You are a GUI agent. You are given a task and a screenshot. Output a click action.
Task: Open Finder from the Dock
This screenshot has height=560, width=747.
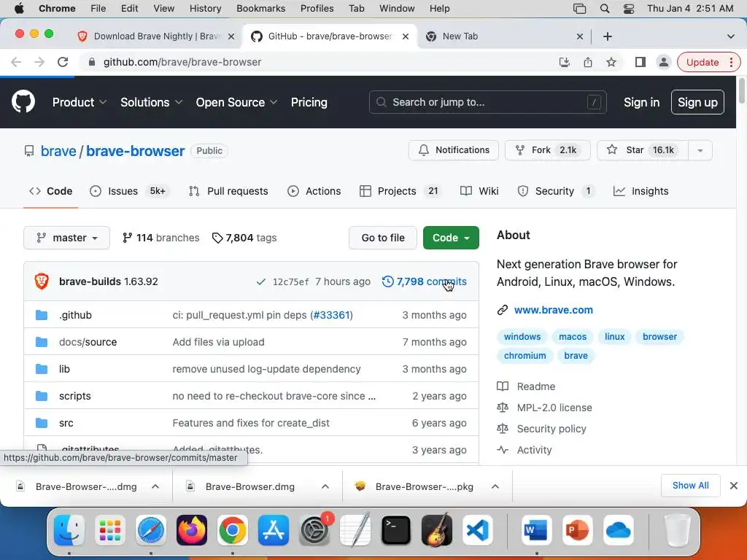(x=69, y=530)
